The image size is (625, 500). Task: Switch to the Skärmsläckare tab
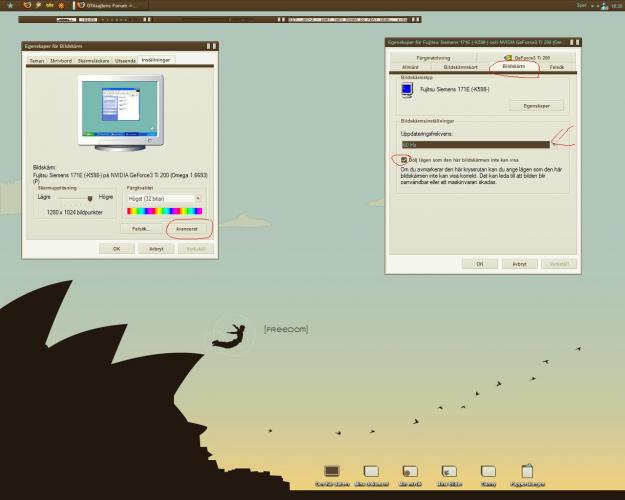click(x=93, y=60)
